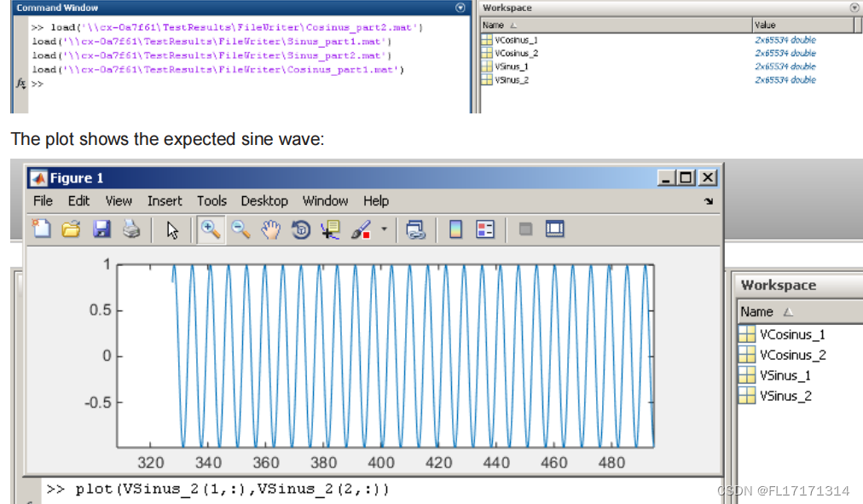Screen dimensions: 863x504
Task: Save the figure with floppy disk icon
Action: click(101, 229)
